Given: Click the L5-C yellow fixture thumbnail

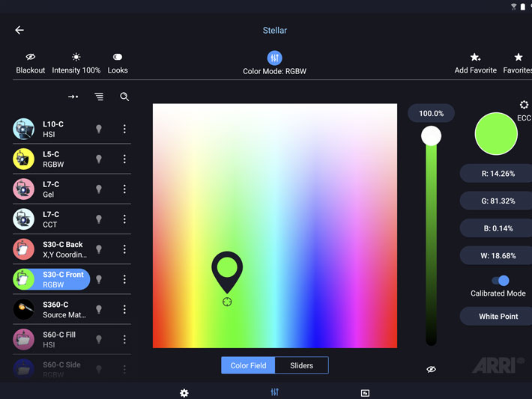Looking at the screenshot, I should (24, 159).
